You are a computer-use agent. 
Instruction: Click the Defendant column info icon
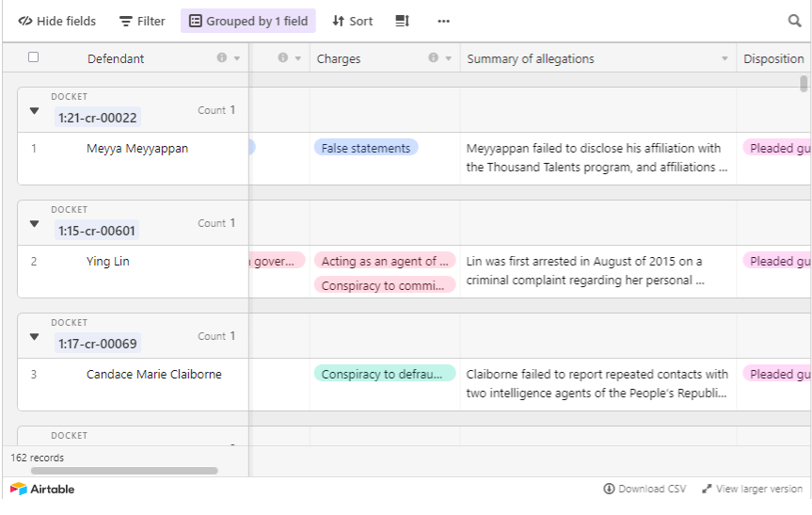tap(222, 58)
